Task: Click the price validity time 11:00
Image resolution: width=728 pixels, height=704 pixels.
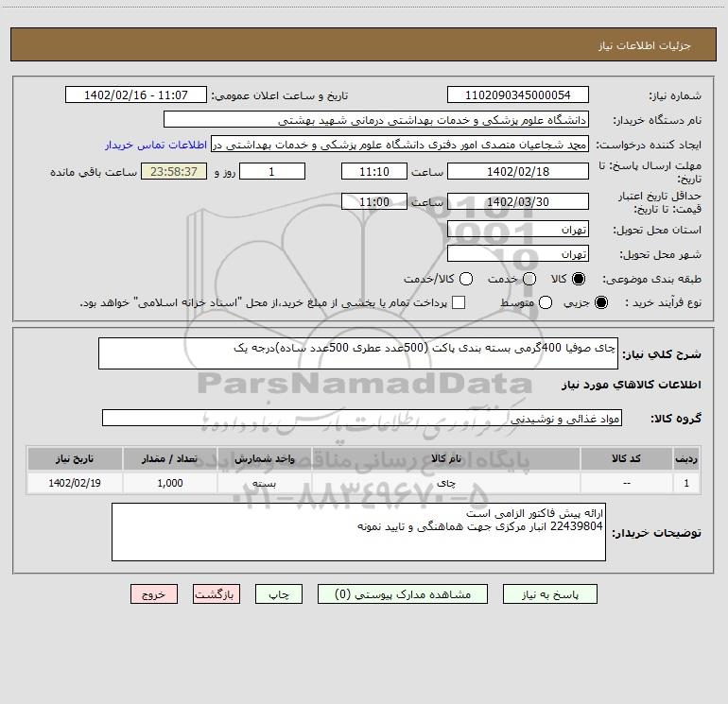Action: click(x=374, y=202)
